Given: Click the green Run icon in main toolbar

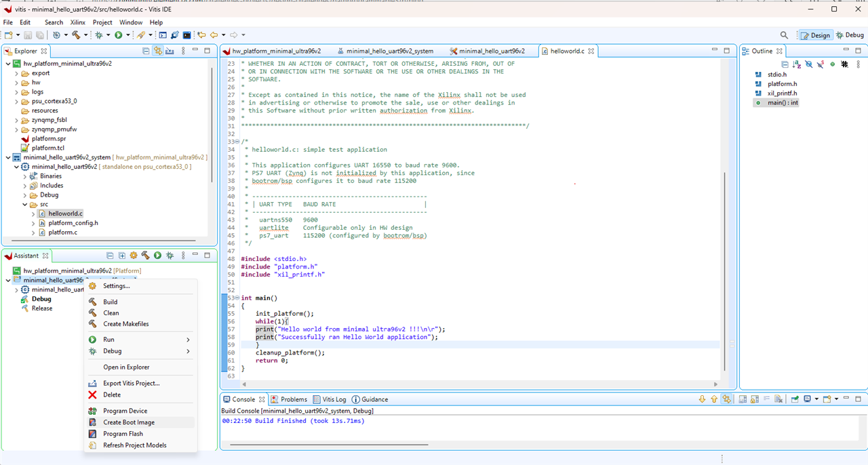Looking at the screenshot, I should point(119,35).
